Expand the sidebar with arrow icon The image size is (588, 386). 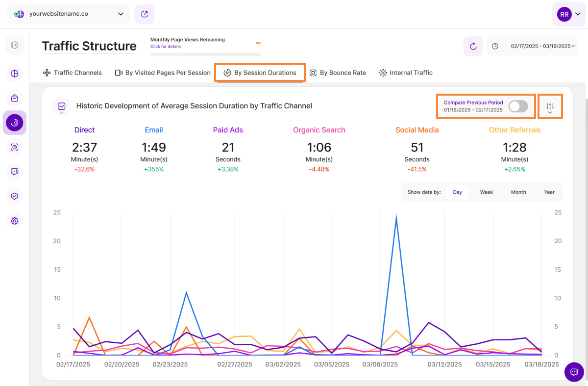15,45
